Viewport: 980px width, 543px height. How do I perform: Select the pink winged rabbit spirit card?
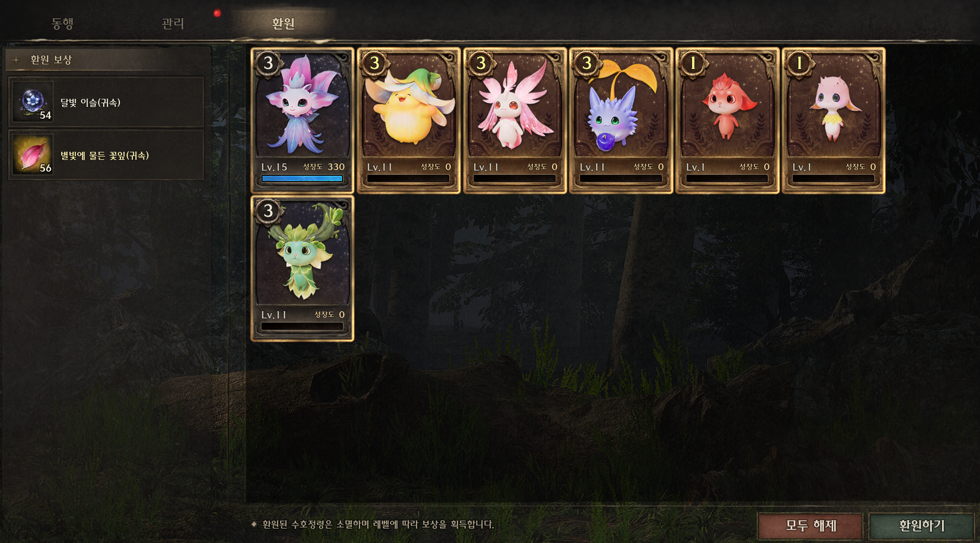coord(515,120)
